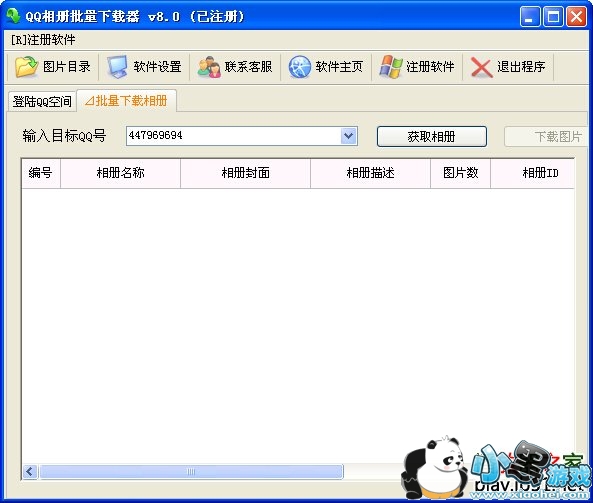The width and height of the screenshot is (593, 503).
Task: Sort by 相册名称 column header
Action: click(x=120, y=173)
